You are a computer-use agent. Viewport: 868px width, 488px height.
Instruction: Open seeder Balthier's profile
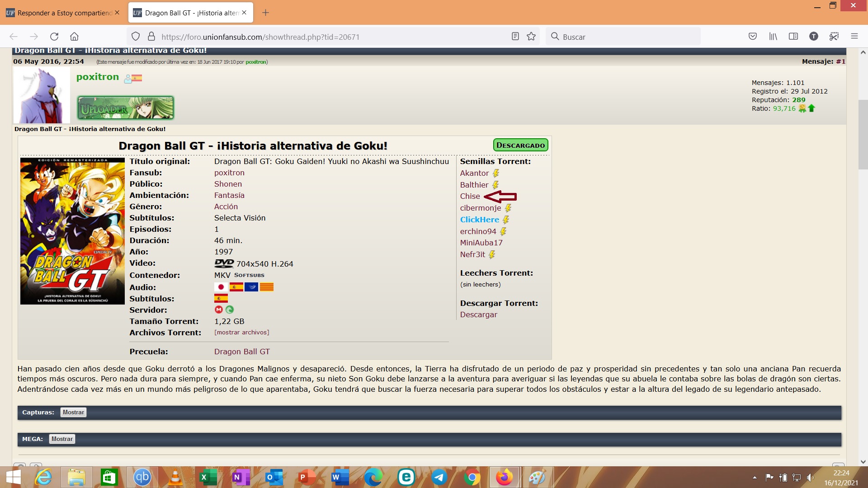pos(474,185)
